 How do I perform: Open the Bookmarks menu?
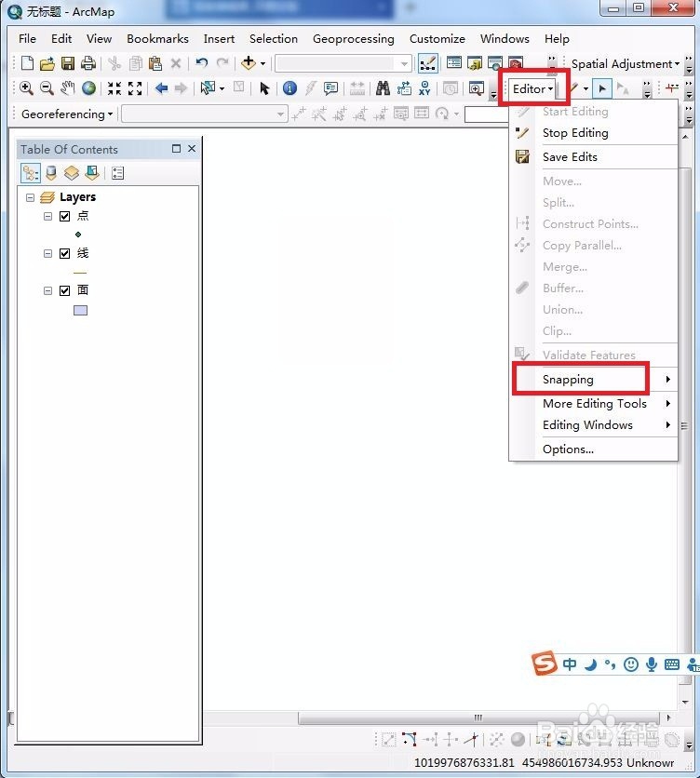pos(157,39)
